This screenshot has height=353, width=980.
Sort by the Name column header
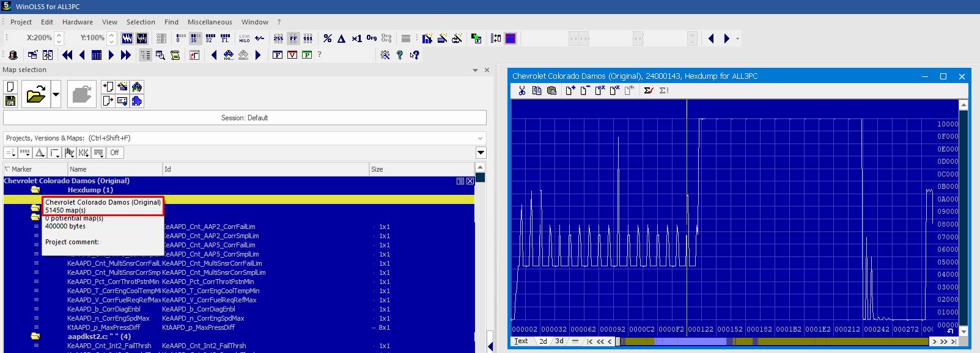(x=115, y=169)
